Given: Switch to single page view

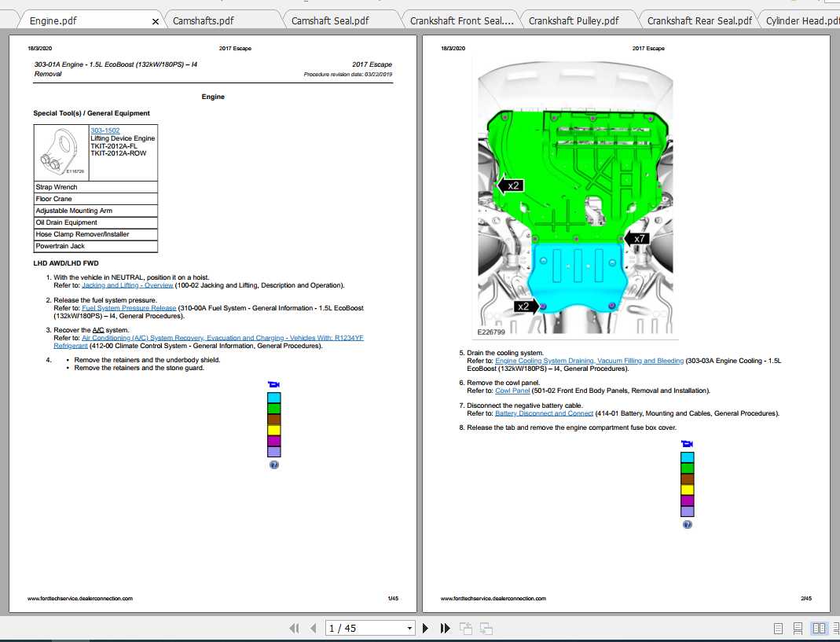Looking at the screenshot, I should click(778, 628).
